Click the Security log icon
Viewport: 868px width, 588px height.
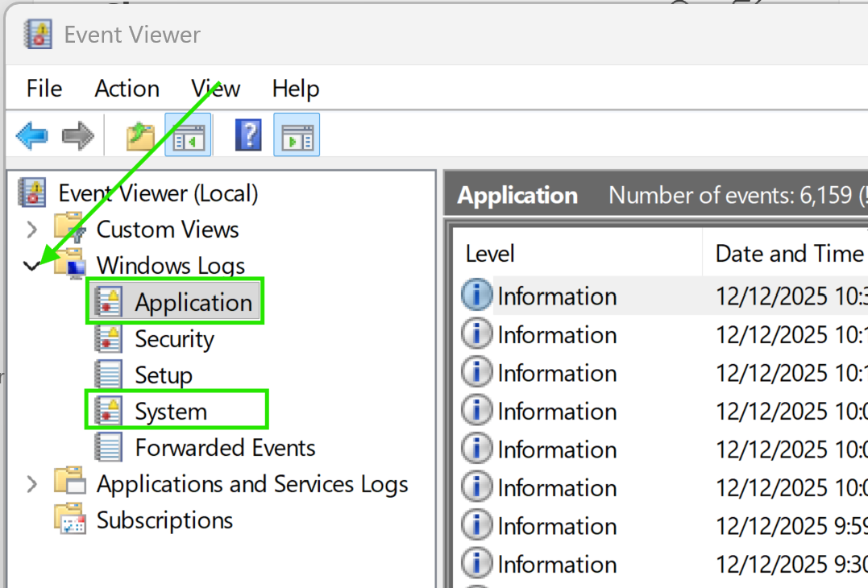click(x=109, y=338)
